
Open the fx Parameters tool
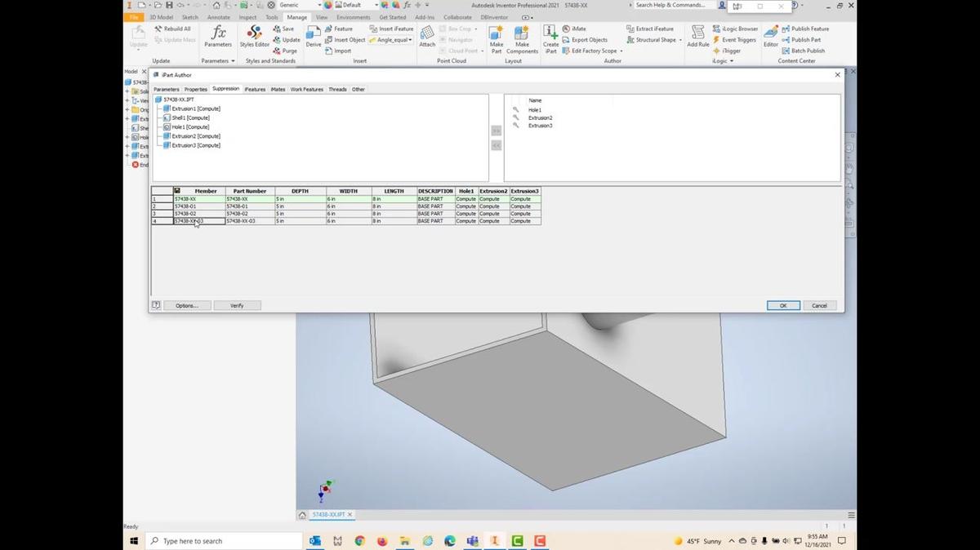tap(218, 37)
